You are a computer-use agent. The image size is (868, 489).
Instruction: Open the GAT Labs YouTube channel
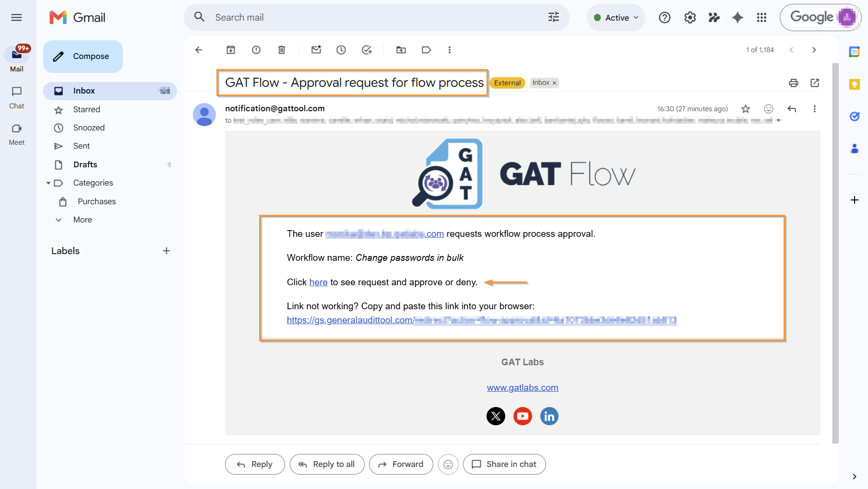point(523,416)
